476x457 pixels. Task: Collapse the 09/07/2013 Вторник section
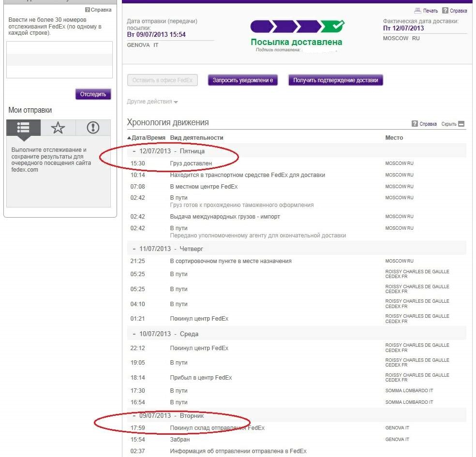coord(134,415)
